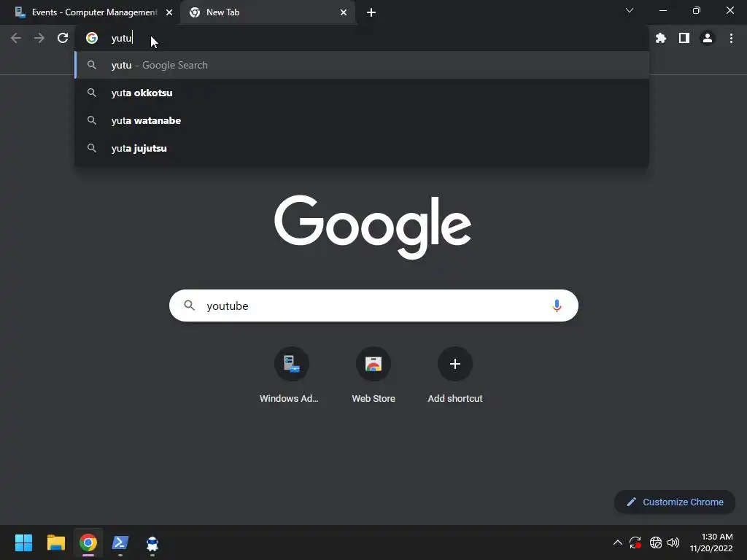747x560 pixels.
Task: Click the Customize Chrome button
Action: click(x=675, y=502)
